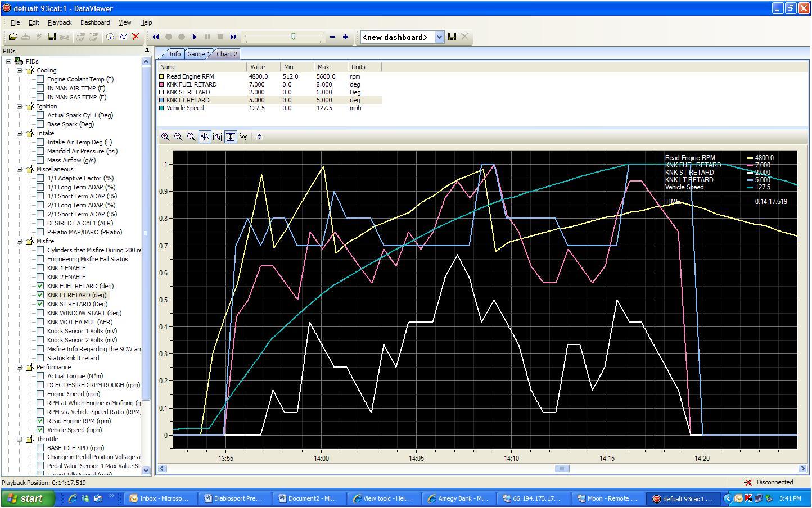Pin the PIDs panel
This screenshot has width=812, height=508.
pyautogui.click(x=147, y=51)
